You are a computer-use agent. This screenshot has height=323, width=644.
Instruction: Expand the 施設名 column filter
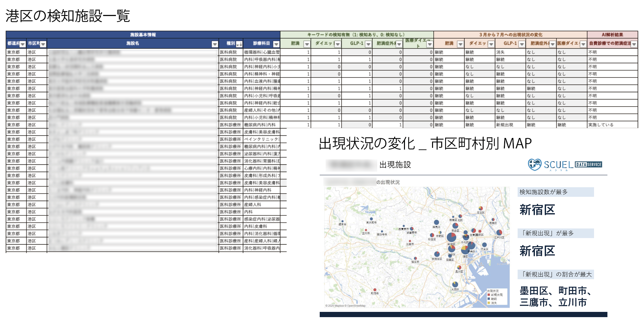[215, 44]
